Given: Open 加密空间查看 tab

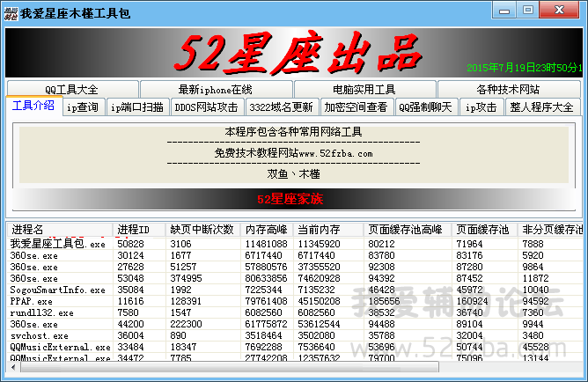Looking at the screenshot, I should coord(356,107).
